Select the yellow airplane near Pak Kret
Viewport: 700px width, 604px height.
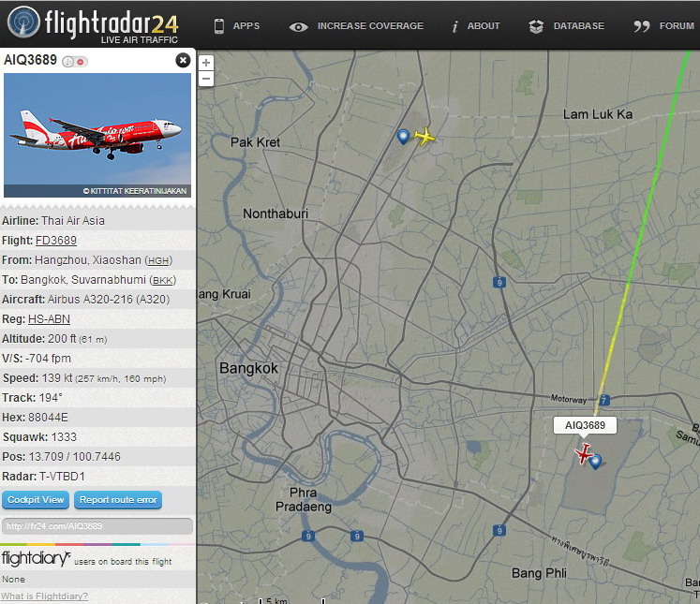(424, 136)
